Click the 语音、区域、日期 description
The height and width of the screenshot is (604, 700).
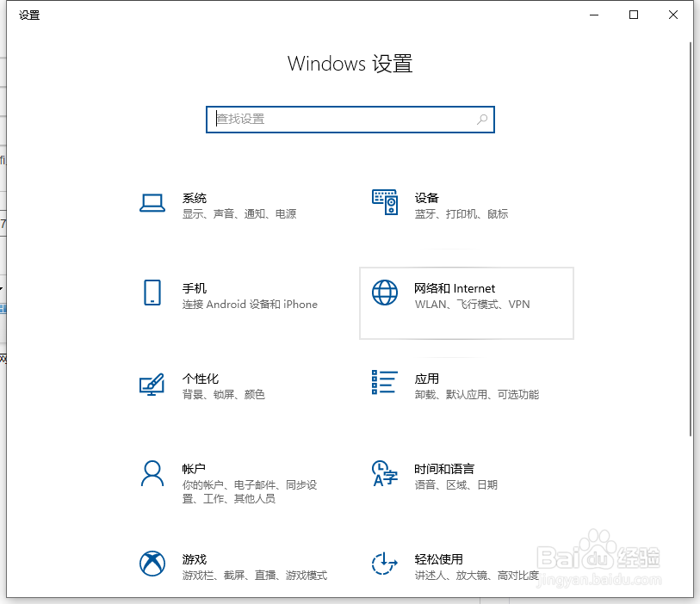455,485
